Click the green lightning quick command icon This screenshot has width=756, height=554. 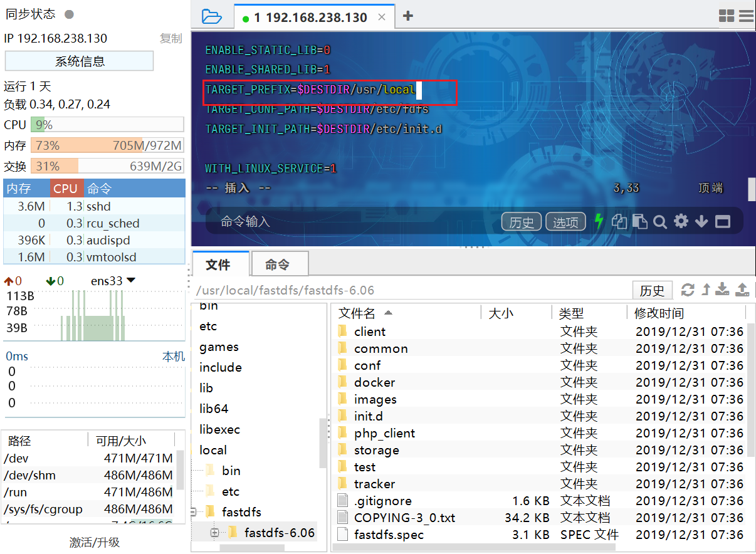[x=599, y=221]
